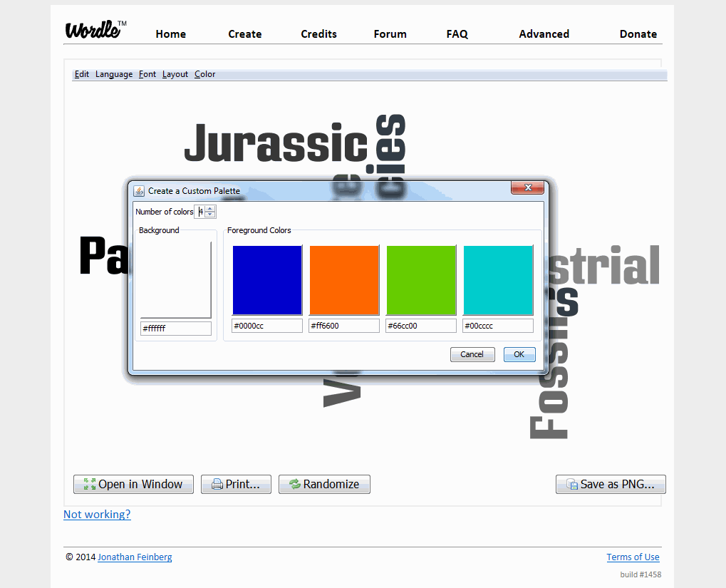This screenshot has width=726, height=588.
Task: Visit the Forum link
Action: click(x=390, y=33)
